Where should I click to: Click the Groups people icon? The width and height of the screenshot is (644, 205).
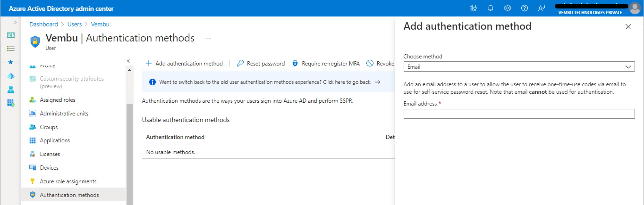pos(33,127)
